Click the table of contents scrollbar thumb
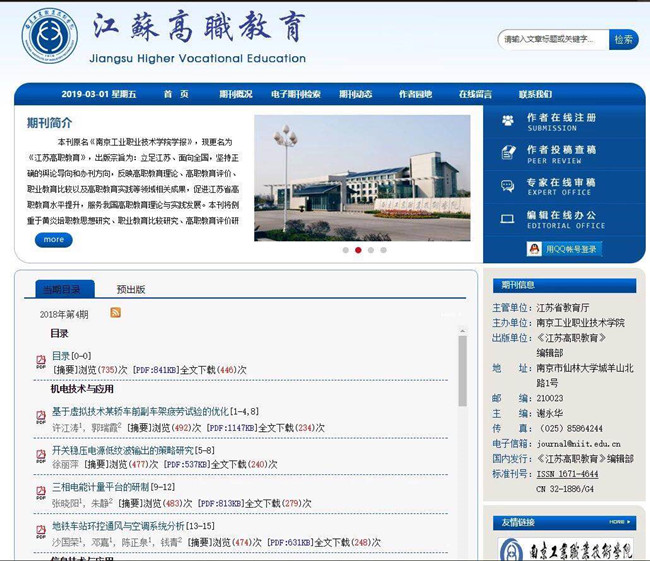 tap(463, 371)
